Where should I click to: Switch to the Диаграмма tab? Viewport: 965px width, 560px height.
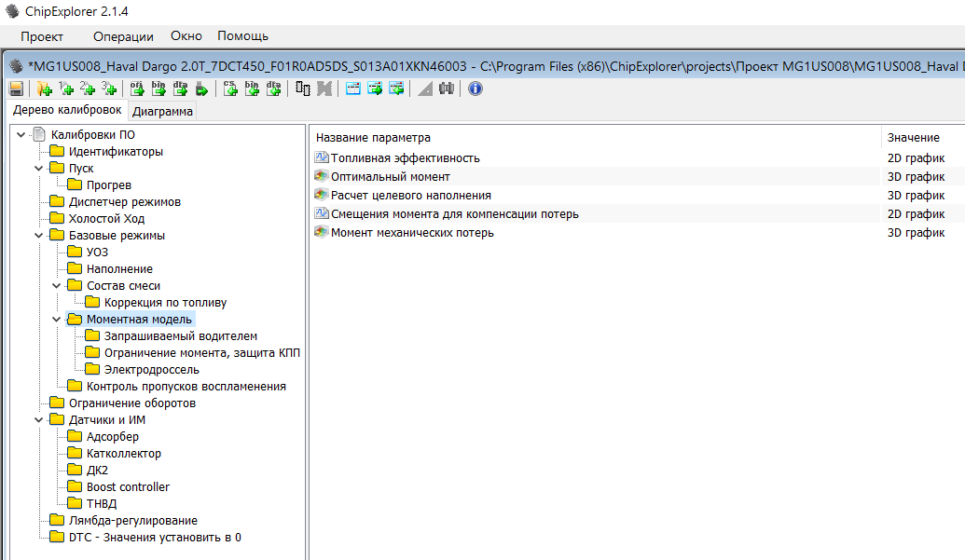[x=162, y=112]
